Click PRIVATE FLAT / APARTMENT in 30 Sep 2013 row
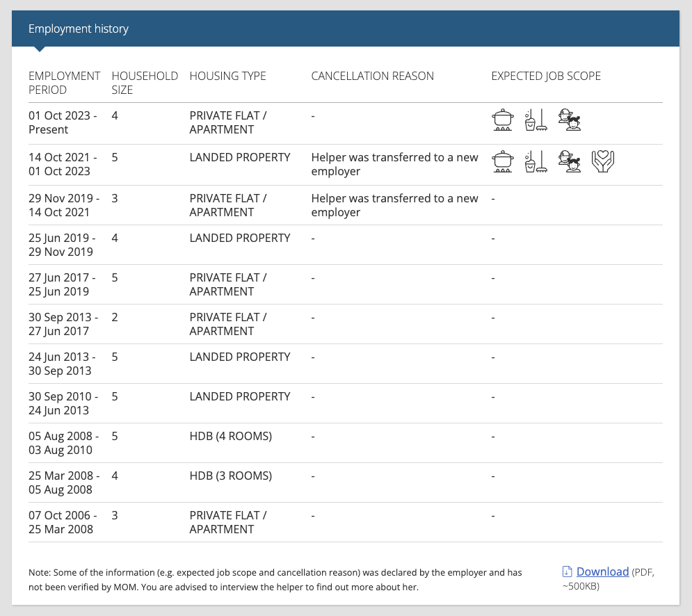The image size is (692, 616). tap(228, 324)
